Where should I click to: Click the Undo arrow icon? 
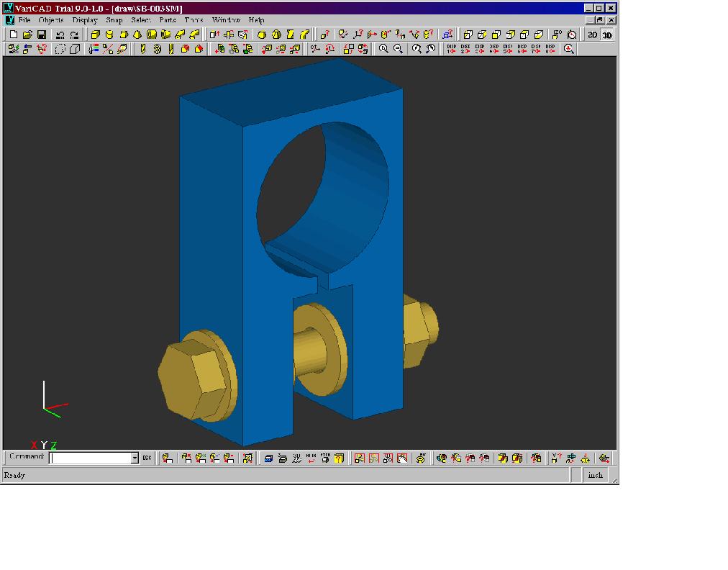click(x=60, y=35)
